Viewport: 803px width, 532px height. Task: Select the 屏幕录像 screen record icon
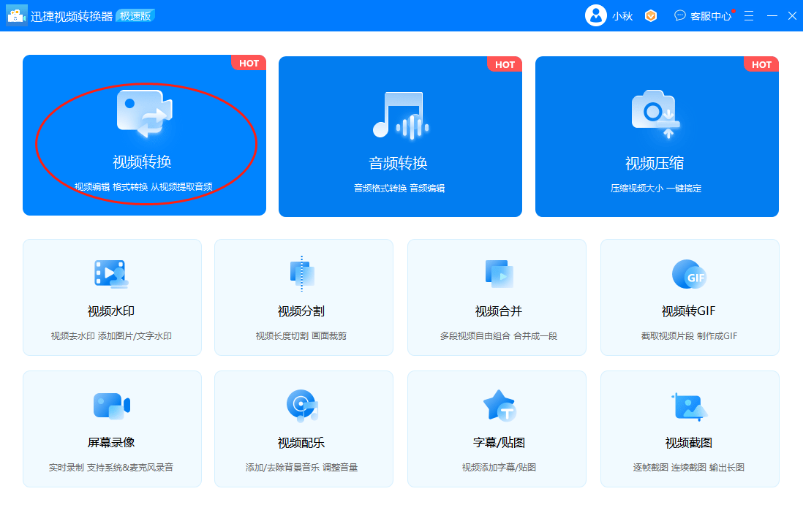[112, 406]
